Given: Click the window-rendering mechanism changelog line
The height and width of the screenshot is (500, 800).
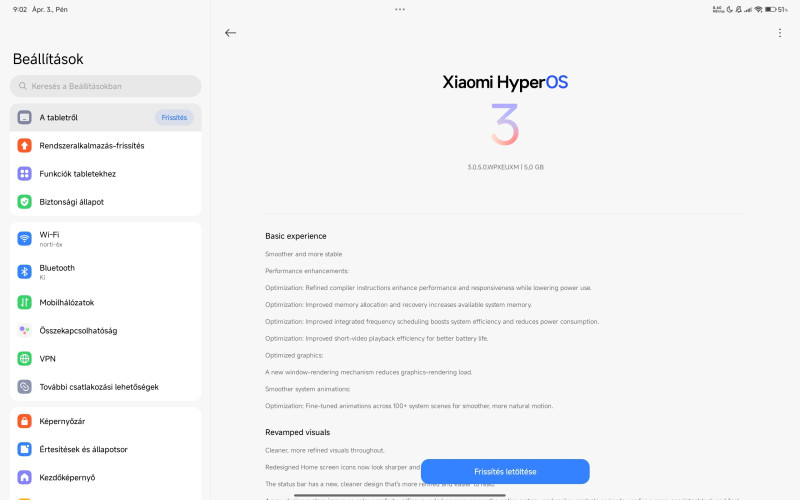Looking at the screenshot, I should (368, 371).
